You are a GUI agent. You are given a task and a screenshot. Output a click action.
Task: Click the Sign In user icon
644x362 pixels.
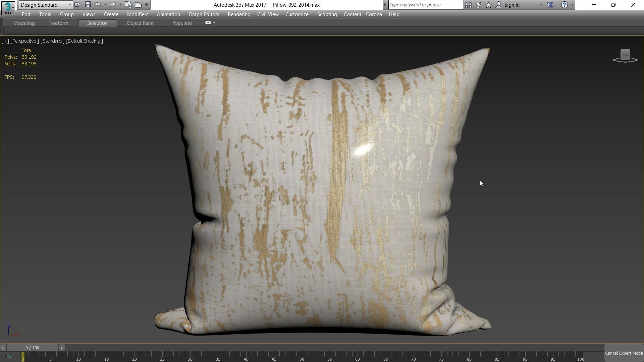499,5
